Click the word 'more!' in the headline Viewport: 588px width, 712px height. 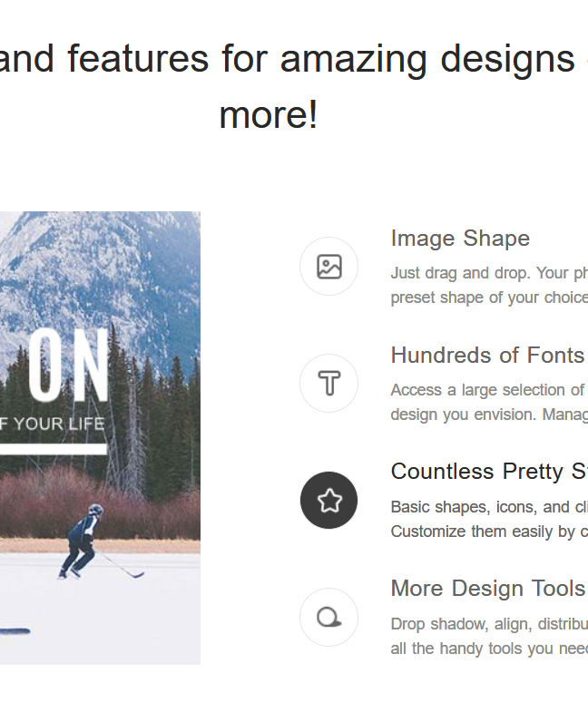pyautogui.click(x=269, y=115)
